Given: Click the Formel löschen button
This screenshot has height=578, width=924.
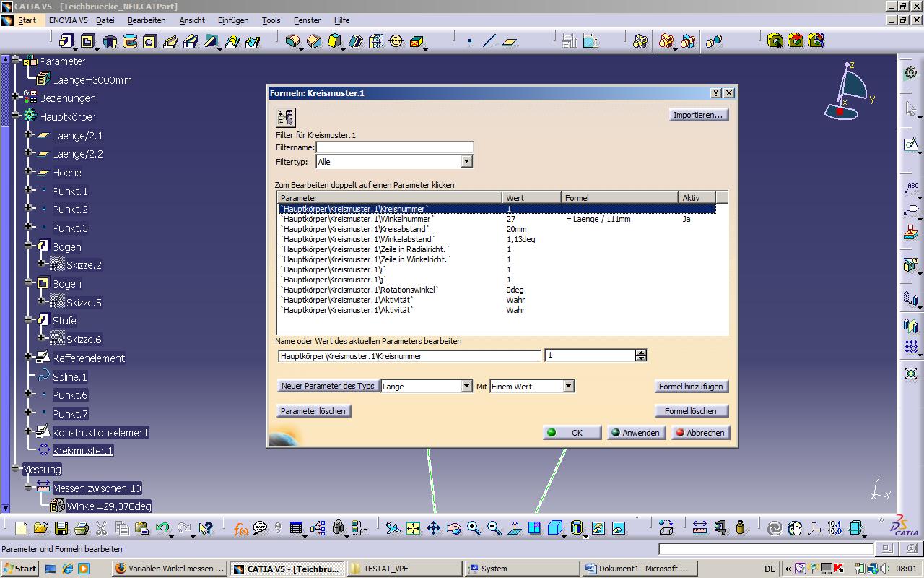Looking at the screenshot, I should [691, 411].
